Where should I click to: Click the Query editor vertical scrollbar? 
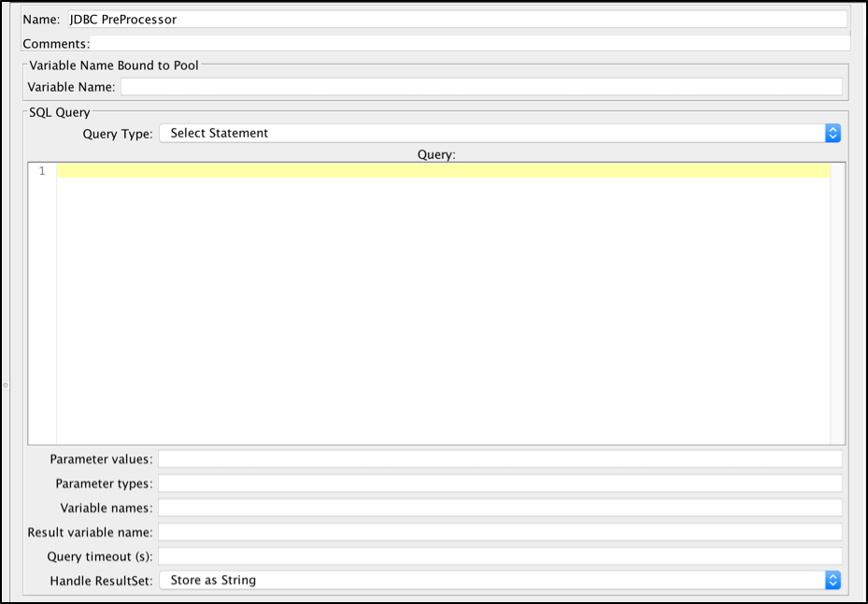pos(837,303)
